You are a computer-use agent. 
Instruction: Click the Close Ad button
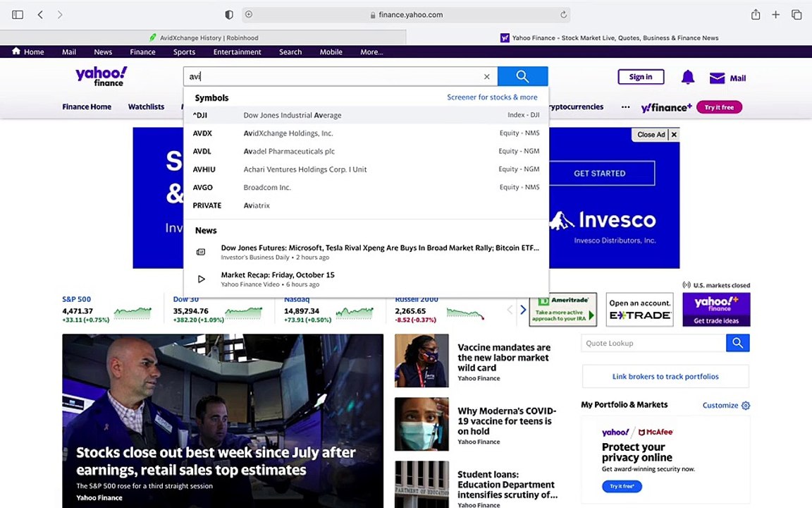651,135
